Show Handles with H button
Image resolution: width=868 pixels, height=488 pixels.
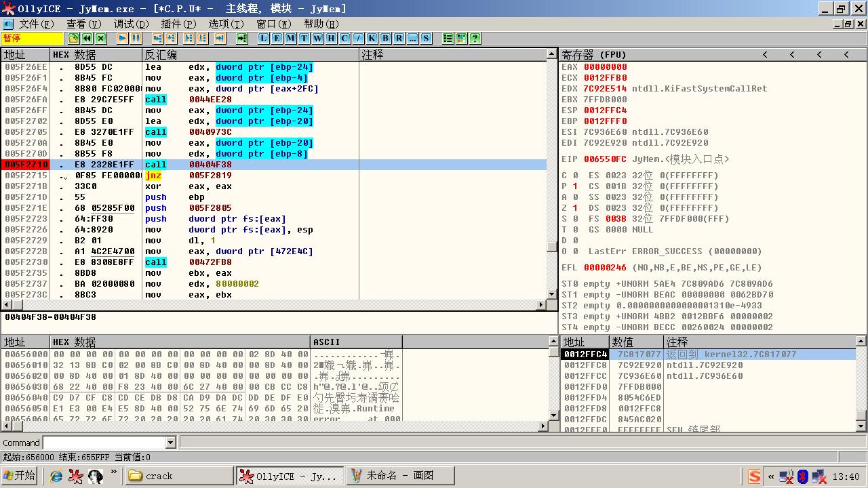click(331, 39)
